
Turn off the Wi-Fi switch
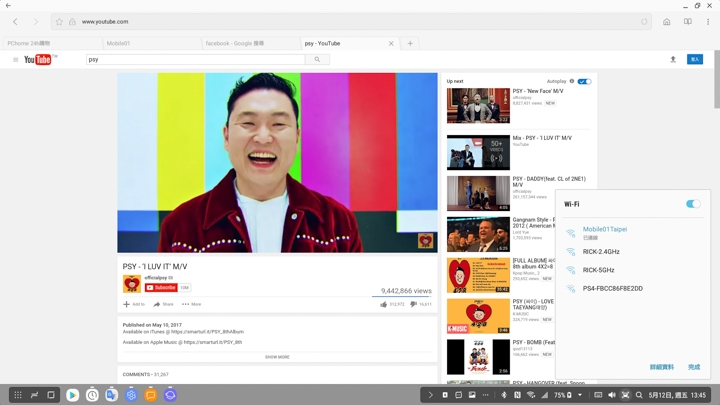tap(693, 204)
